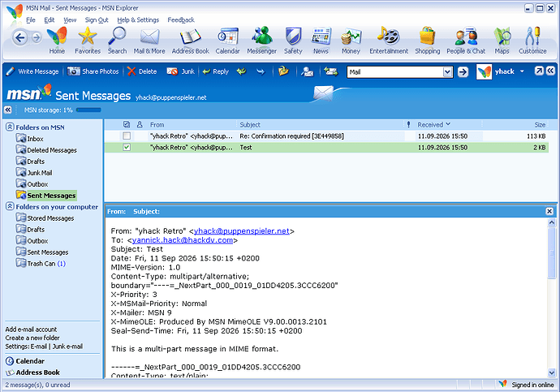The height and width of the screenshot is (392, 560).
Task: Check the Confirmation required message checkbox
Action: coord(127,136)
